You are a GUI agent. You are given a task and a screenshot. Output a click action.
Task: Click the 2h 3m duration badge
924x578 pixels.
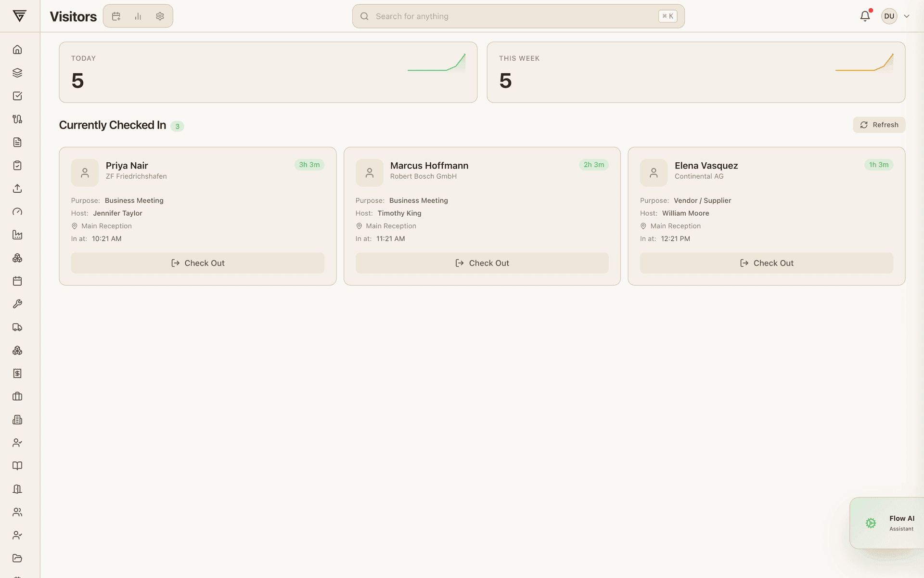[x=594, y=165]
